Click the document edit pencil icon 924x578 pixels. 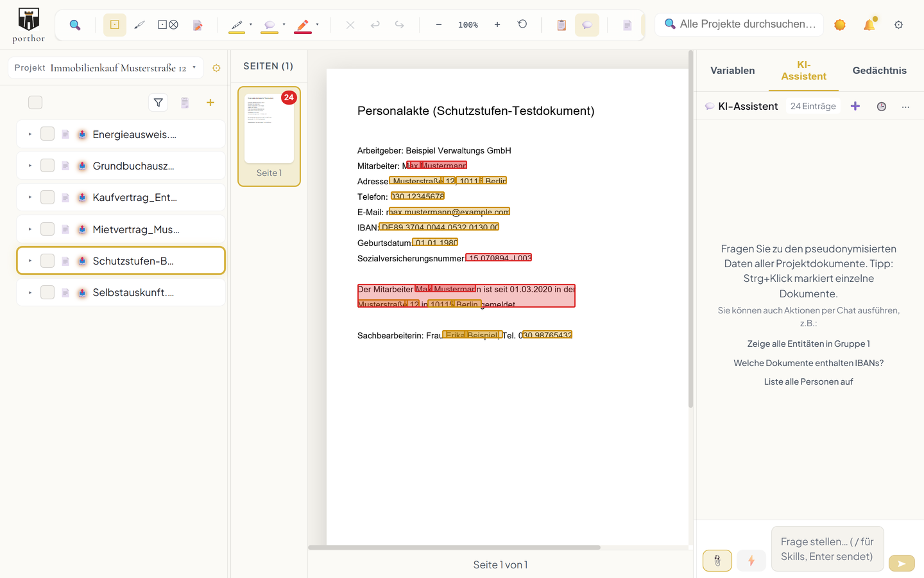point(198,25)
